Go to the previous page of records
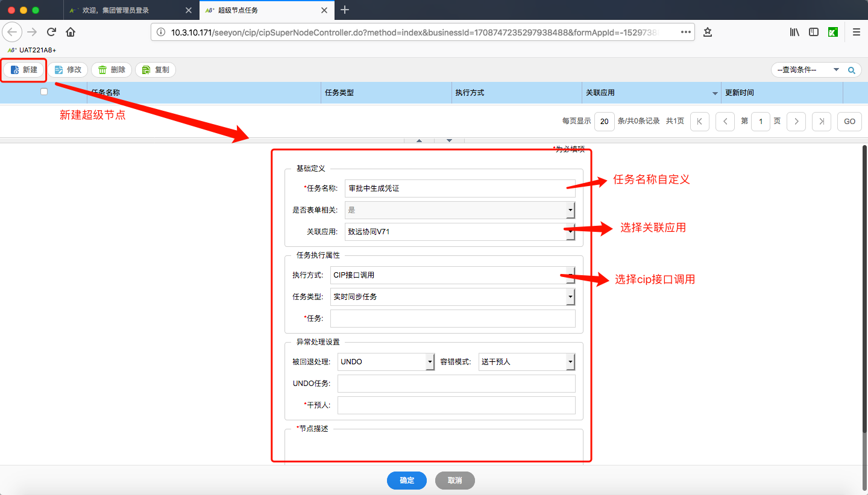 [x=725, y=121]
